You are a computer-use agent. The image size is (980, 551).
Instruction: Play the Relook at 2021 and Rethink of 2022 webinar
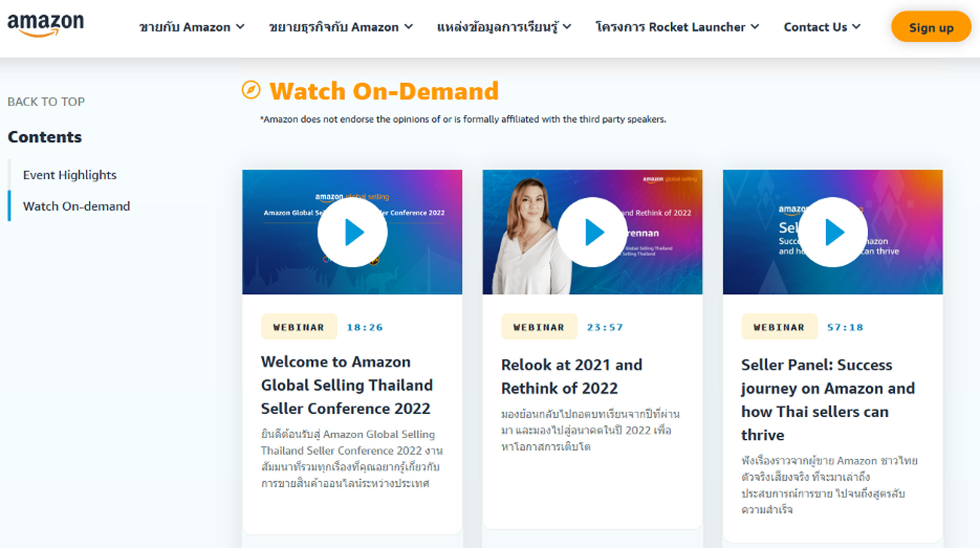coord(592,232)
